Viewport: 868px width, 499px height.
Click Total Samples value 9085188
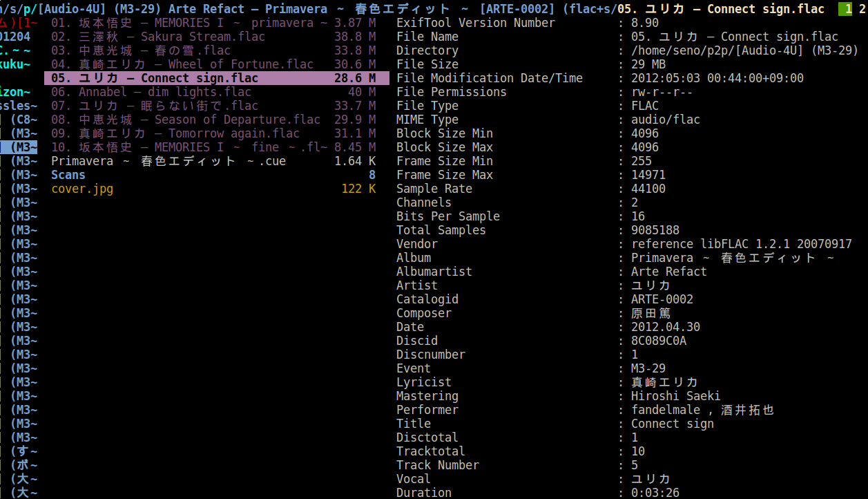click(x=655, y=230)
